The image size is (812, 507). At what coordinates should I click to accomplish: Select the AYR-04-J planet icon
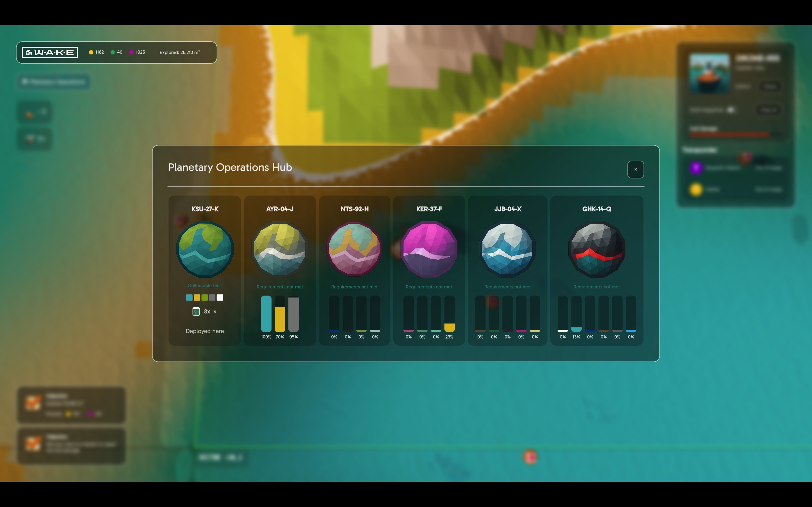point(279,248)
